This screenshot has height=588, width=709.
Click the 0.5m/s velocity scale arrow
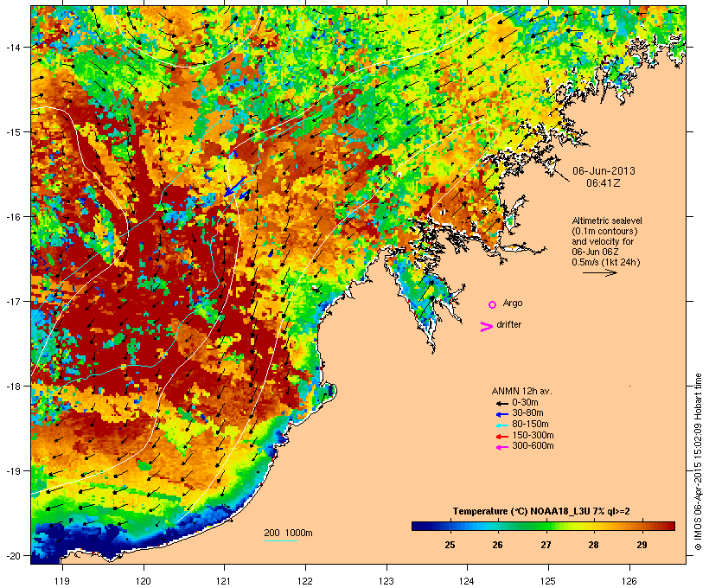pyautogui.click(x=600, y=272)
